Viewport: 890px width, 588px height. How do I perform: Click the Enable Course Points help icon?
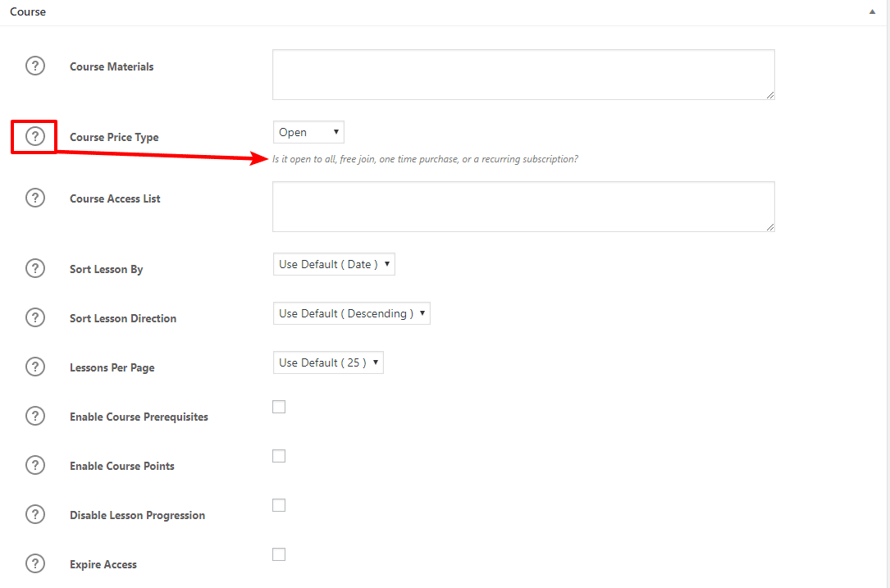point(35,464)
